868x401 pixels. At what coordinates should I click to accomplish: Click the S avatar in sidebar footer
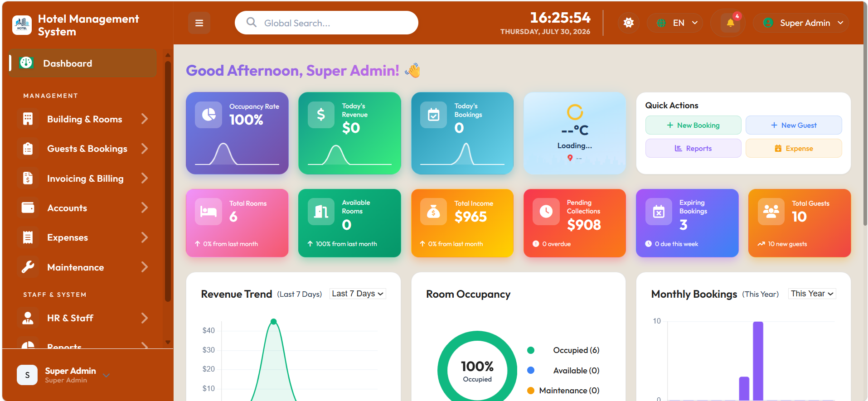click(27, 375)
